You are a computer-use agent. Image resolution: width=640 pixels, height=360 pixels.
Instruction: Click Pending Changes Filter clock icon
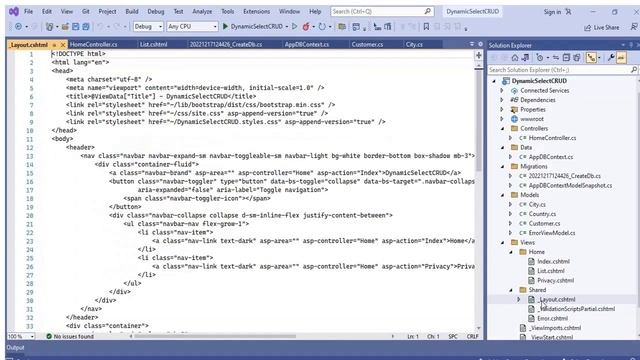[x=540, y=58]
